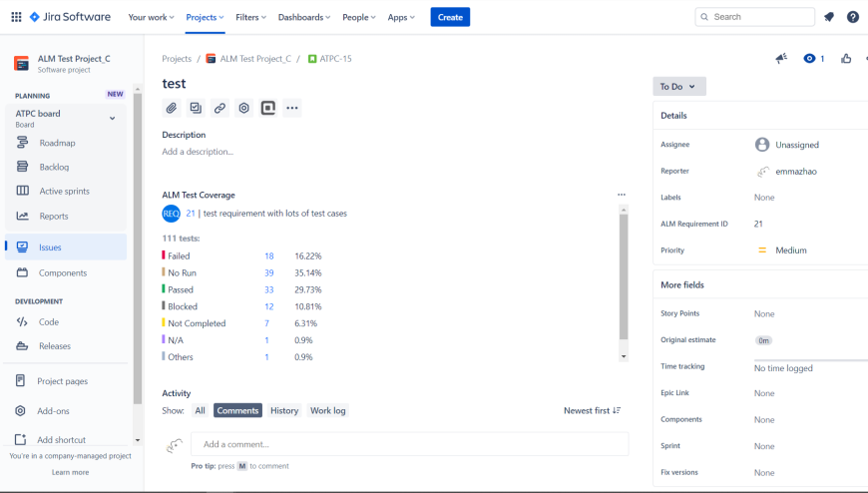Open ALM Test Coverage panel ellipsis menu
868x493 pixels.
[622, 195]
